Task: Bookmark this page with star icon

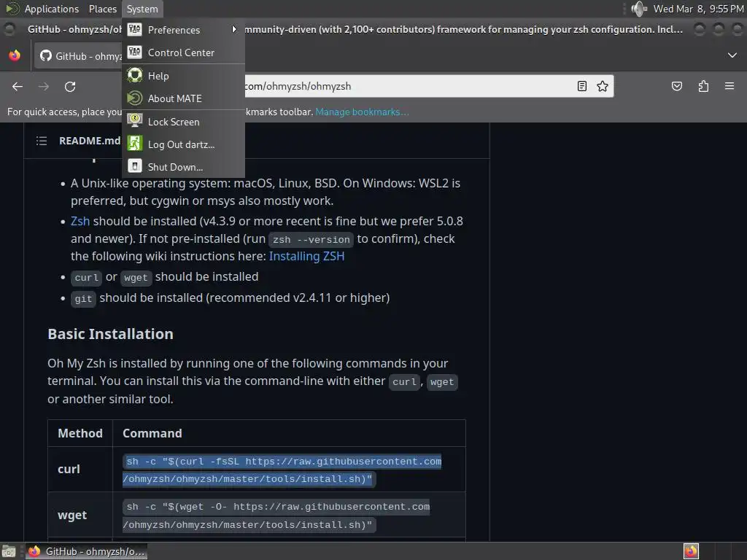Action: [x=602, y=86]
